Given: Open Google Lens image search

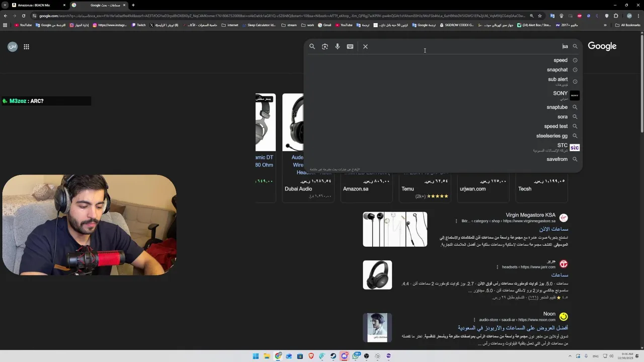Looking at the screenshot, I should click(325, 46).
